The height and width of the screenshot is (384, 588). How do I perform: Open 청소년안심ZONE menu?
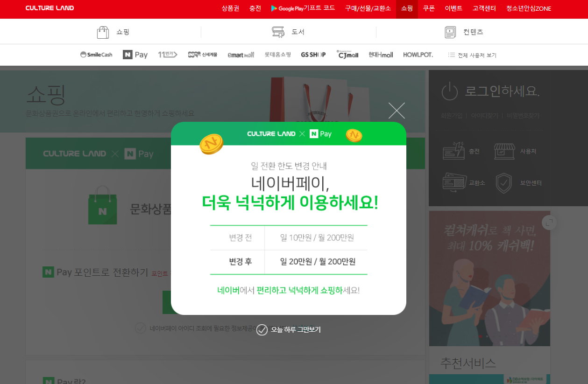click(529, 8)
